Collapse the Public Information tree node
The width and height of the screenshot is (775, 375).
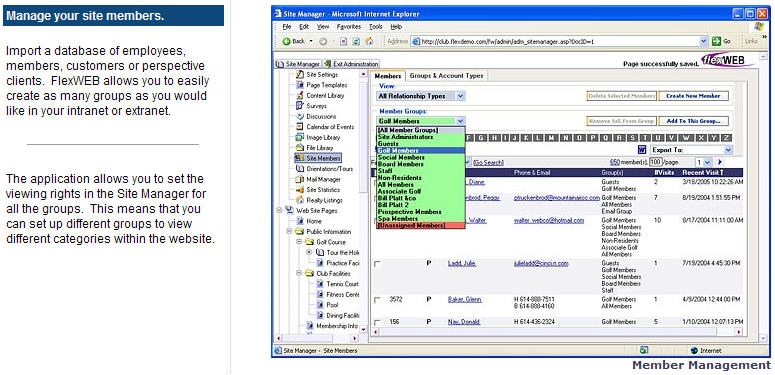(x=290, y=232)
